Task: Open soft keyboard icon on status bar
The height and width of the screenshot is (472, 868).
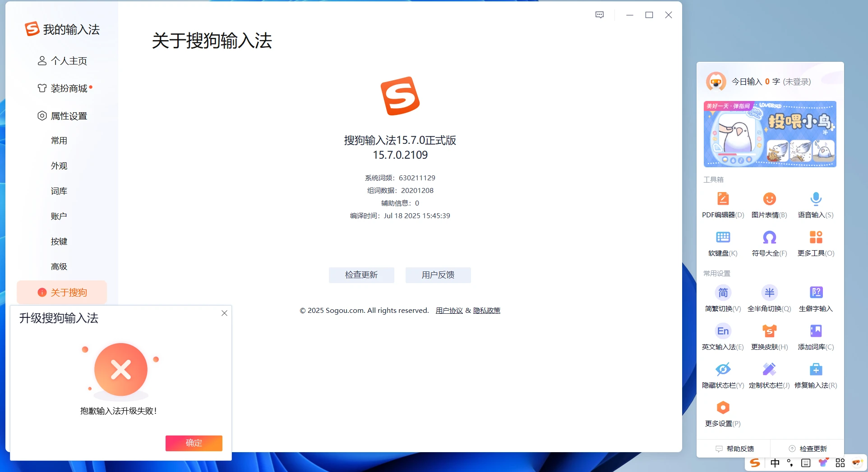Action: 806,463
